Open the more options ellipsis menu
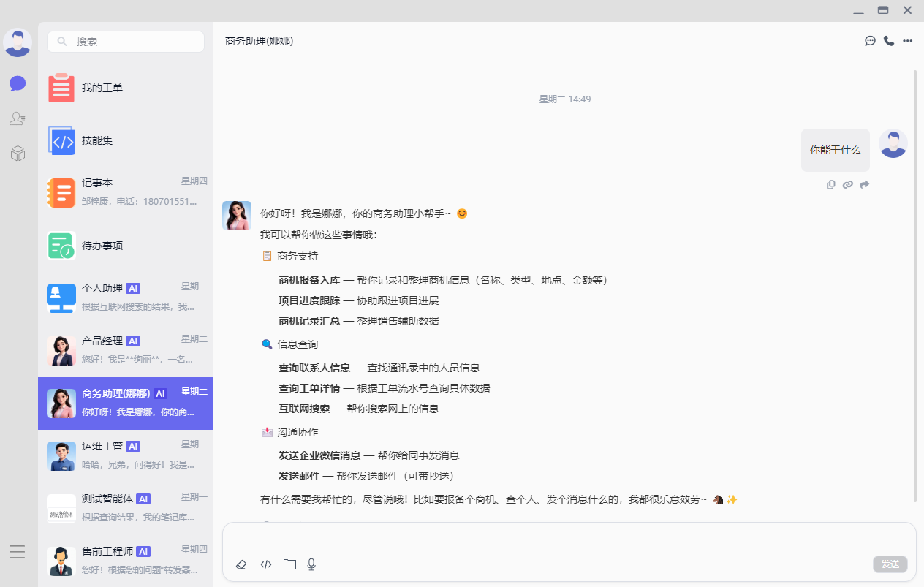The image size is (924, 587). [908, 41]
